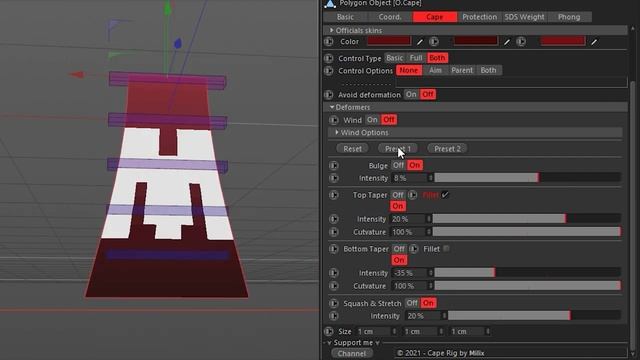Open the second dark red color swatch
The height and width of the screenshot is (360, 640).
point(476,41)
